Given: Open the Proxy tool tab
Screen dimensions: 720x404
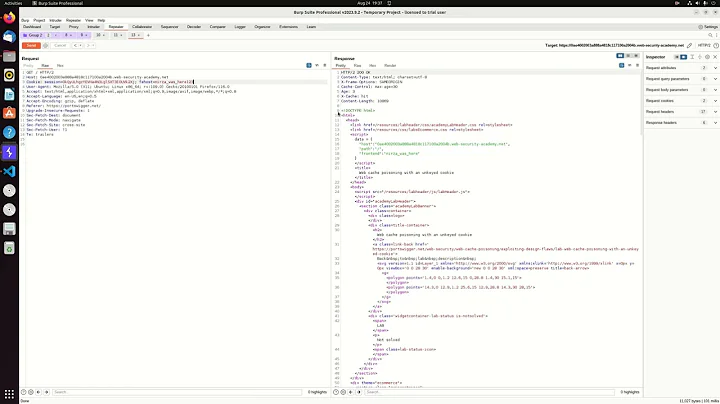Looking at the screenshot, I should [73, 27].
